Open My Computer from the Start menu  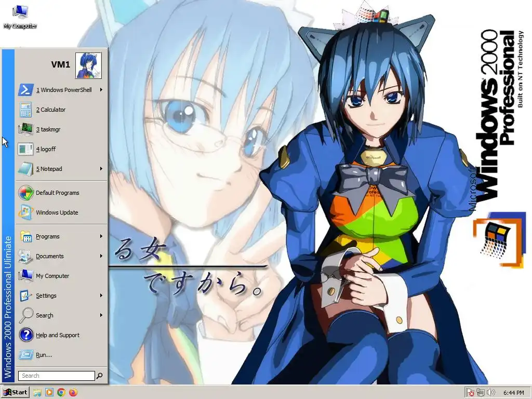click(61, 276)
